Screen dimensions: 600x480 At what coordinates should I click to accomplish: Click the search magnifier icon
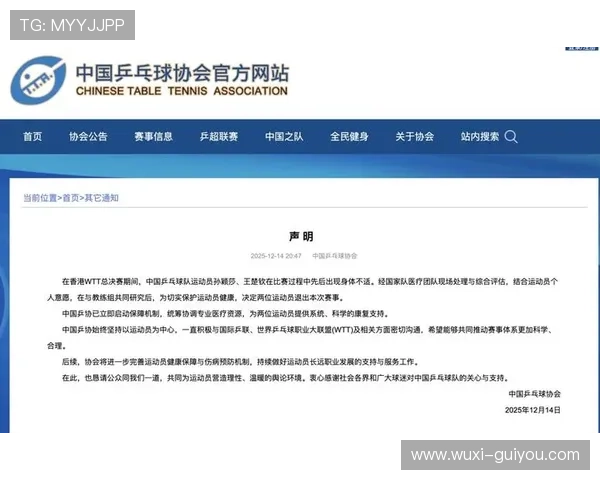point(511,137)
